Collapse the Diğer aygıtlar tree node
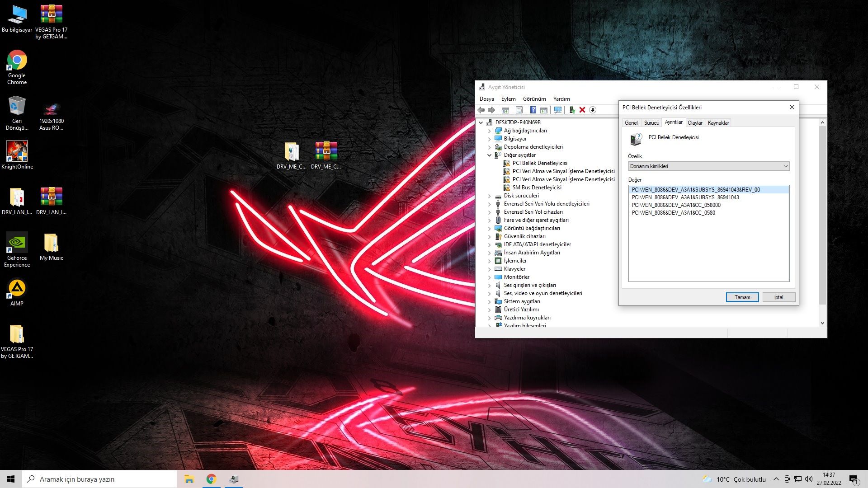This screenshot has height=488, width=868. (489, 155)
